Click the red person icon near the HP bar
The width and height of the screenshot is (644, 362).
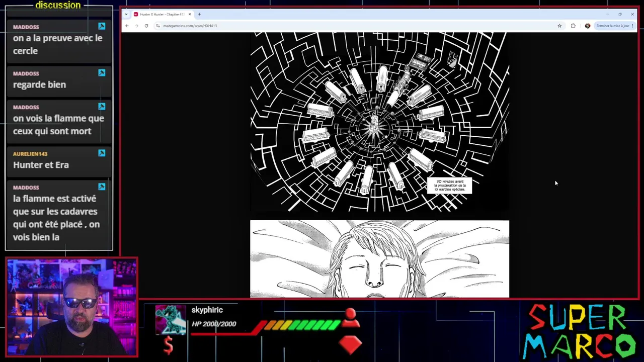[x=351, y=317]
